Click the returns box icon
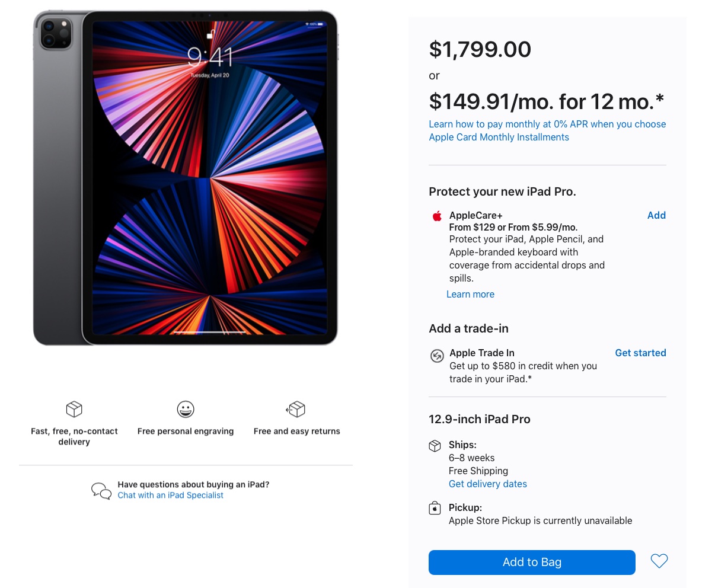 (x=296, y=409)
